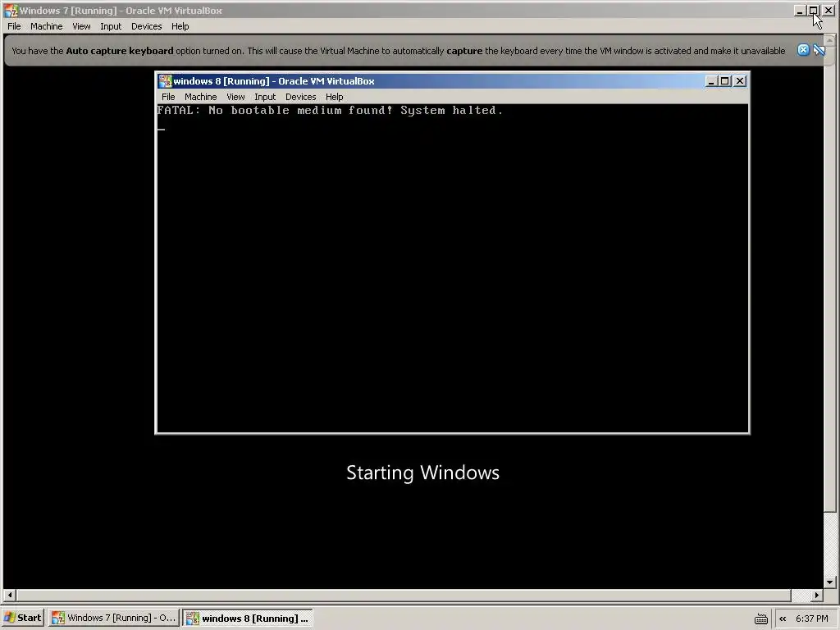Screen dimensions: 840x630
Task: Open the File menu in the windows 8 VM window
Action: pyautogui.click(x=168, y=97)
